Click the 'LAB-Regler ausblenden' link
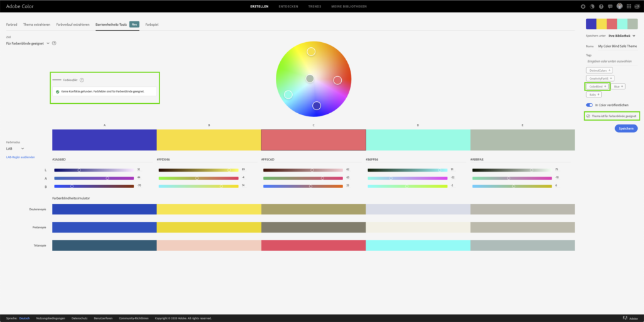 coord(20,157)
